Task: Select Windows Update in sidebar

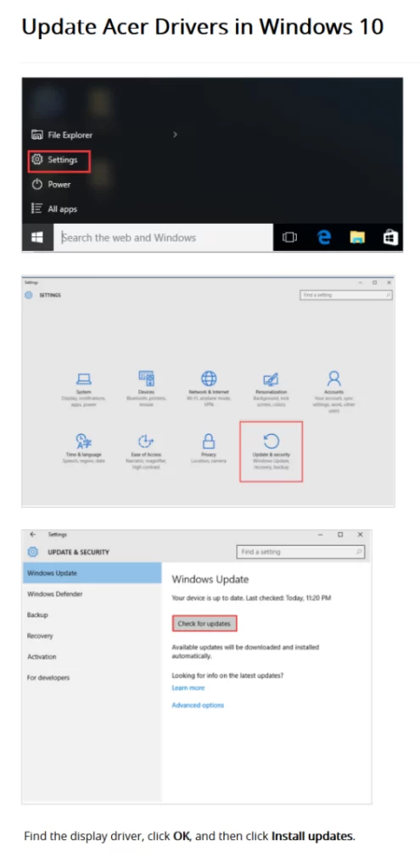Action: (x=92, y=573)
